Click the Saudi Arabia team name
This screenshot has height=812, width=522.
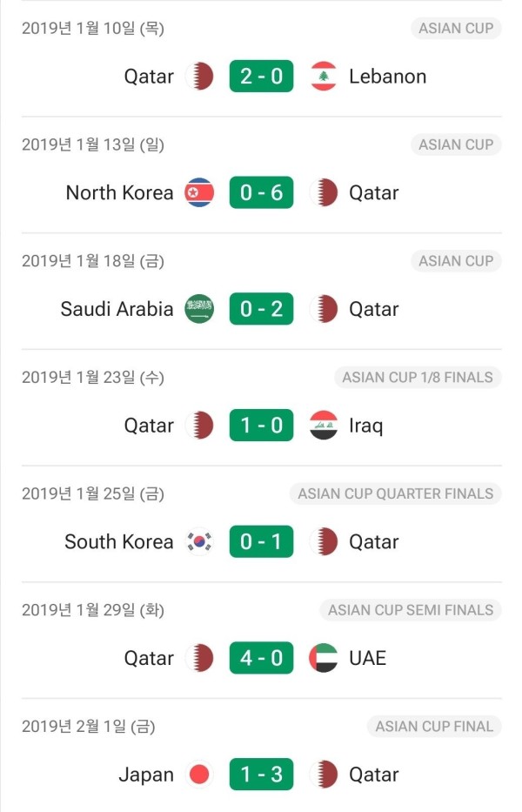[x=117, y=309]
